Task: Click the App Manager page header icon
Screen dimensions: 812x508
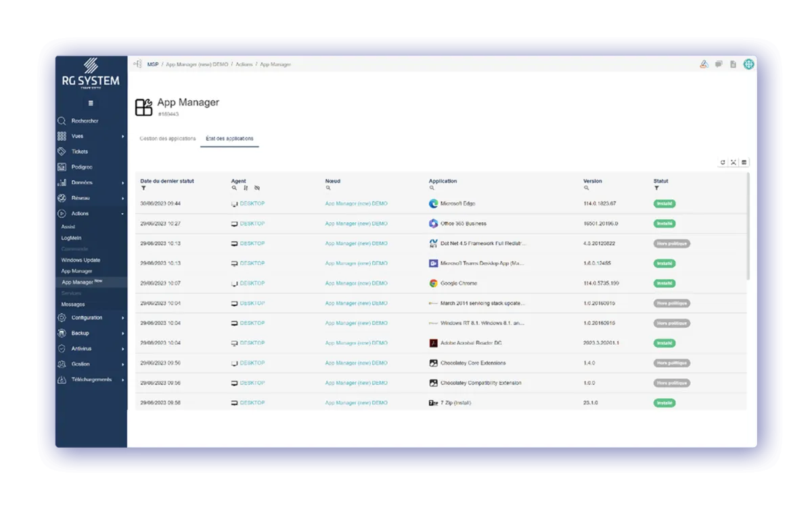Action: click(x=143, y=107)
